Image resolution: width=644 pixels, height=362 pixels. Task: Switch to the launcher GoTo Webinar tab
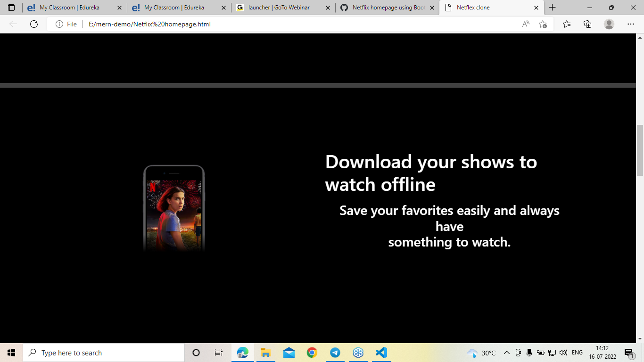click(x=278, y=8)
